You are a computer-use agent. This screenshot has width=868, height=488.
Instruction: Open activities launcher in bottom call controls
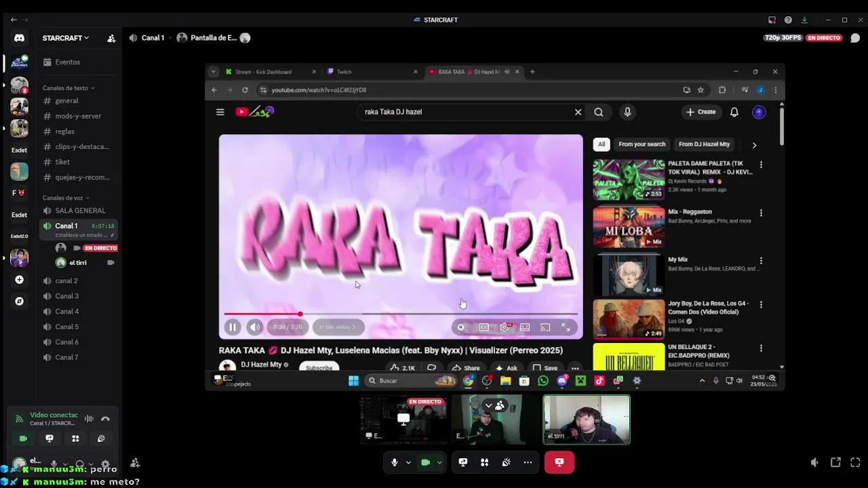click(x=484, y=462)
